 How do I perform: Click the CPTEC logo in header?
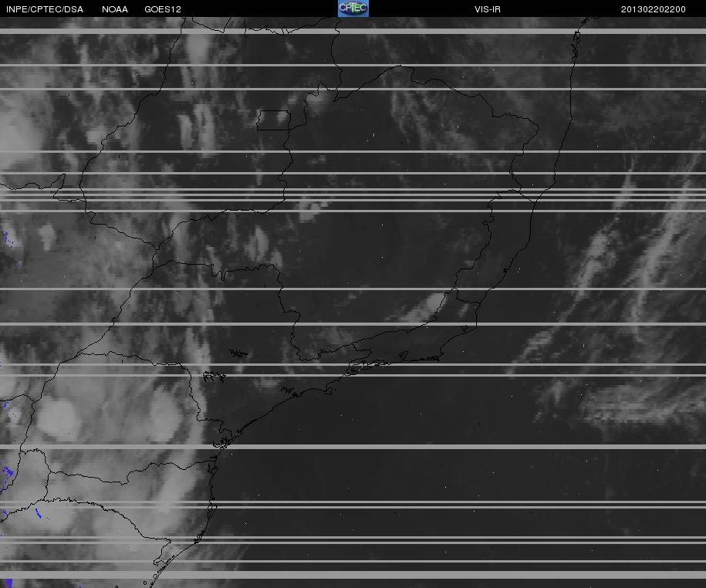[x=353, y=8]
